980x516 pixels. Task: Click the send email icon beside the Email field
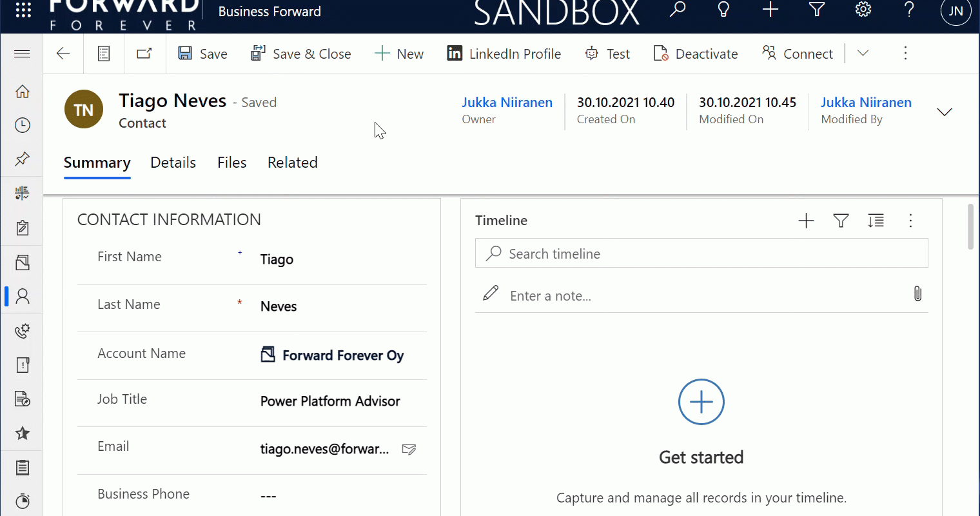pos(409,449)
